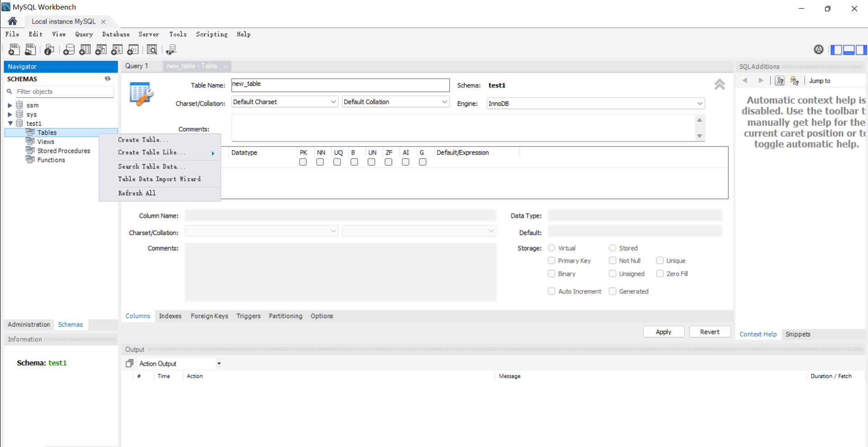Switch to the Indexes tab

pyautogui.click(x=170, y=316)
